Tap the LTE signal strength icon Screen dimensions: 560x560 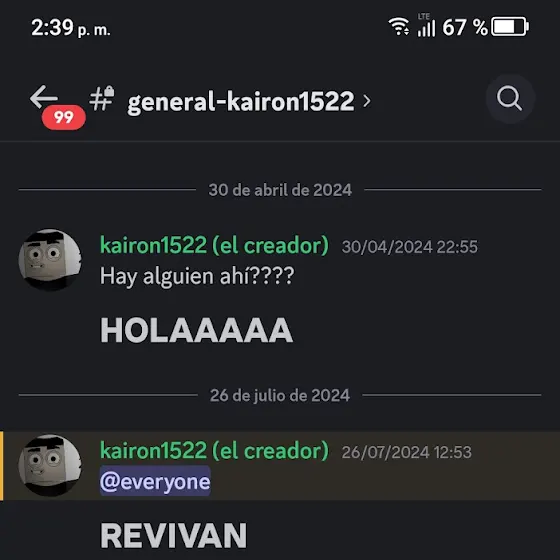426,25
